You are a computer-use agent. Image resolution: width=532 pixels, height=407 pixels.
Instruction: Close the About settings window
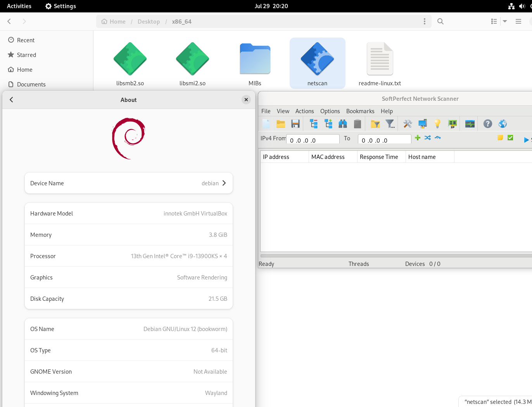click(246, 100)
